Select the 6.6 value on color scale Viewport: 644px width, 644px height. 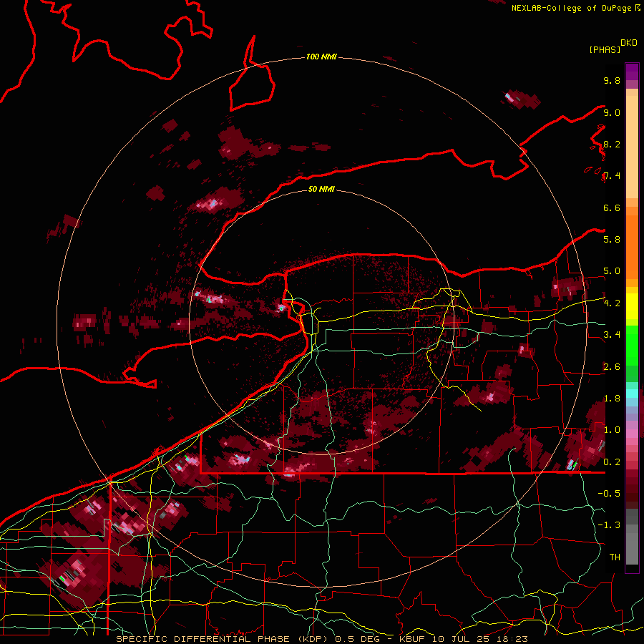pos(612,208)
